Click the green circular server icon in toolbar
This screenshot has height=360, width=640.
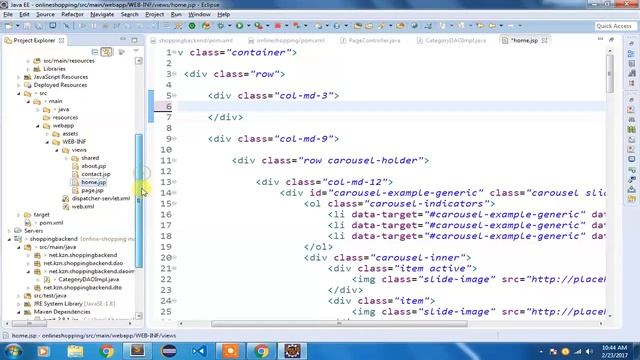(192, 26)
